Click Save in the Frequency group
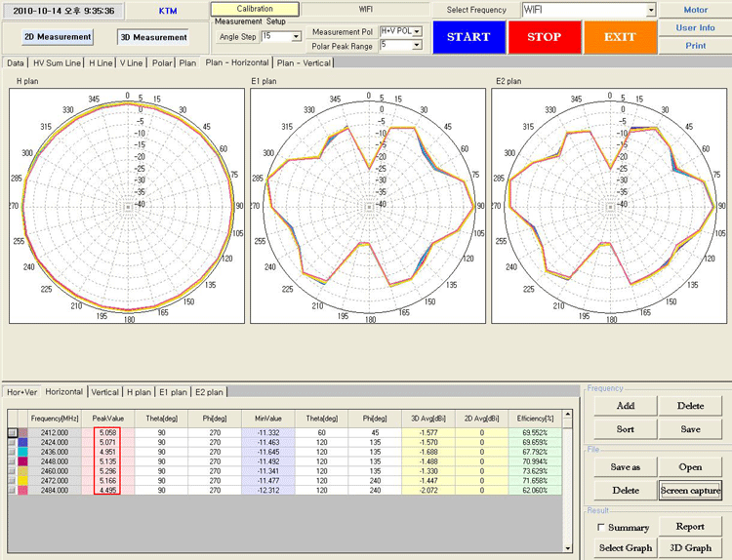This screenshot has width=732, height=560. click(690, 429)
